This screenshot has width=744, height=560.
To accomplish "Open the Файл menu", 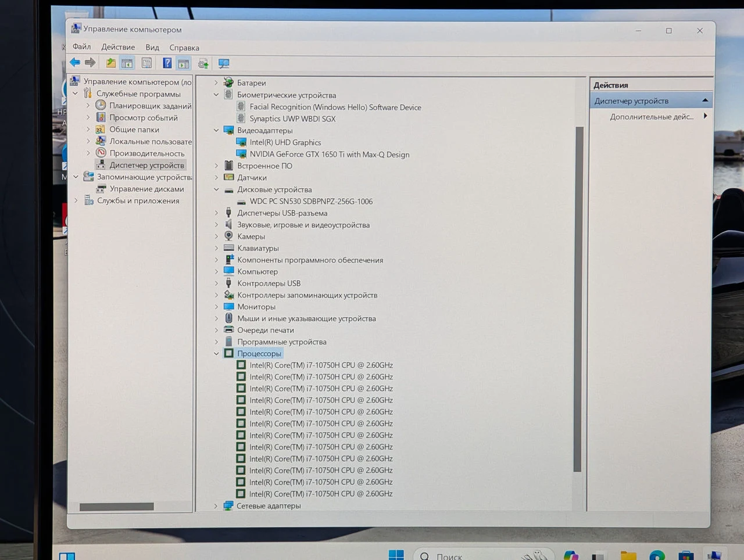I will [x=81, y=47].
